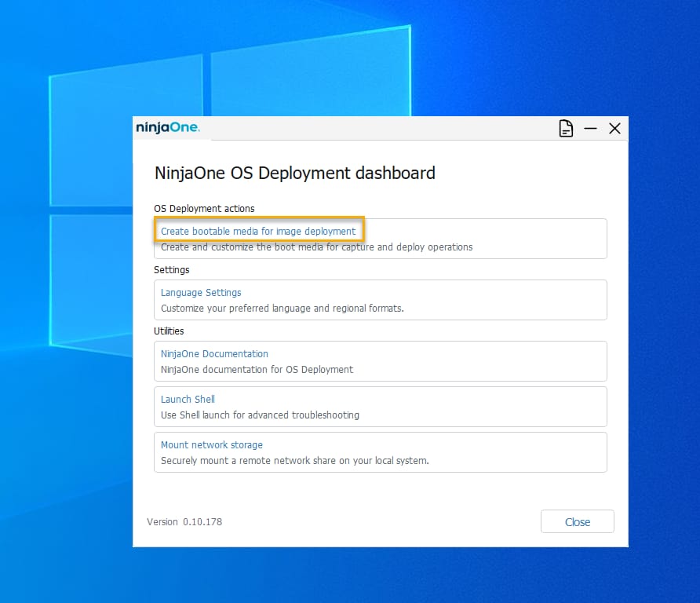This screenshot has height=603, width=700.
Task: Click the document/log icon in the title bar
Action: pos(566,128)
